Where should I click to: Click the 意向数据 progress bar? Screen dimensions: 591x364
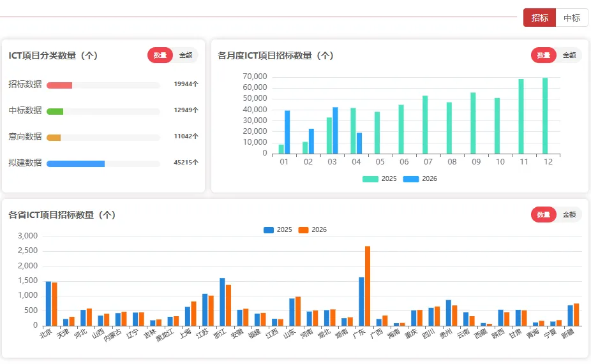click(x=103, y=138)
